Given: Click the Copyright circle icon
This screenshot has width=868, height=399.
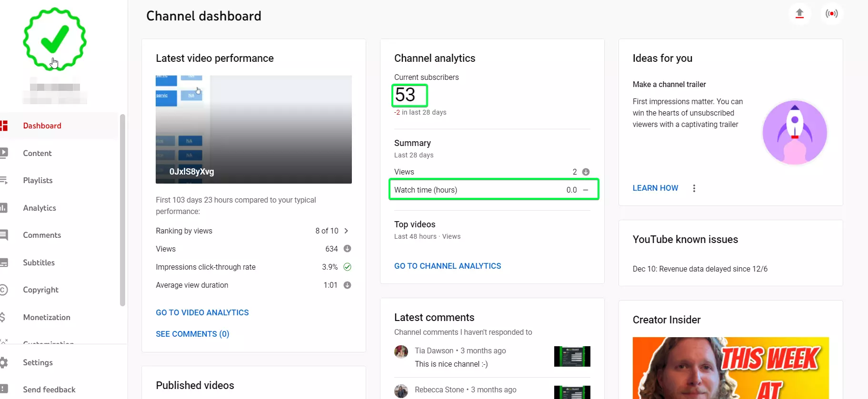Looking at the screenshot, I should click(x=3, y=290).
